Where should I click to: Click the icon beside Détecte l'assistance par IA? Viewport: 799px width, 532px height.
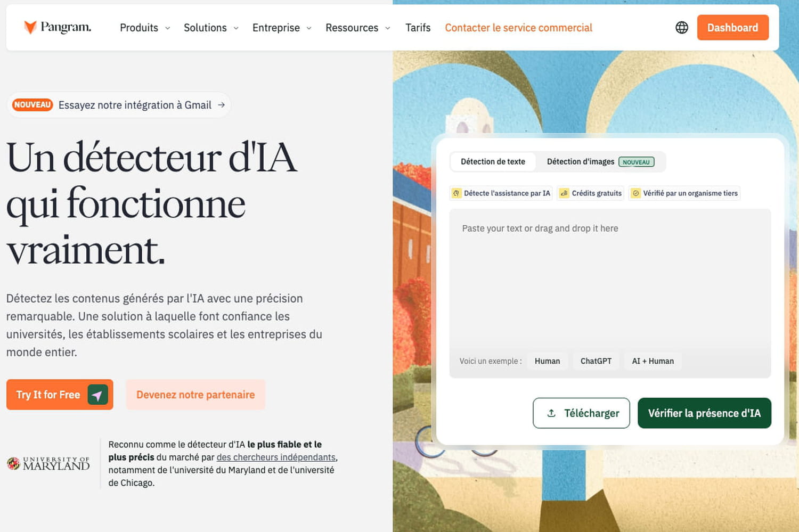(456, 193)
